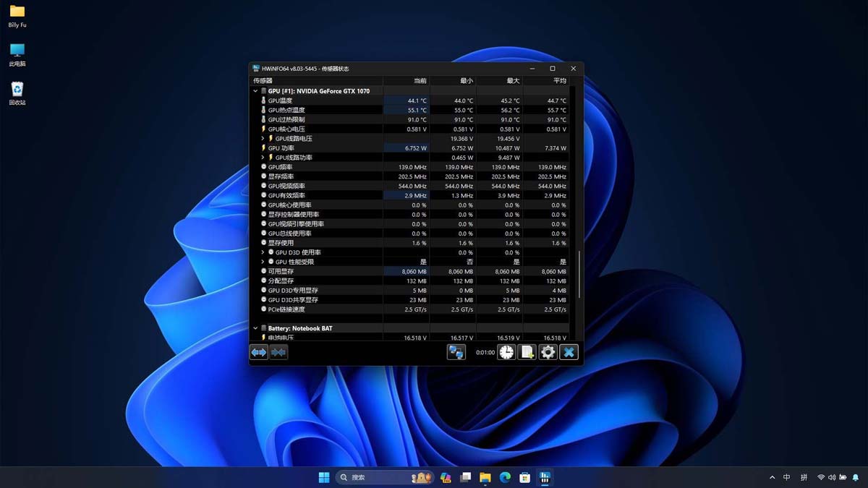
Task: Open sensor settings gear icon
Action: point(548,352)
